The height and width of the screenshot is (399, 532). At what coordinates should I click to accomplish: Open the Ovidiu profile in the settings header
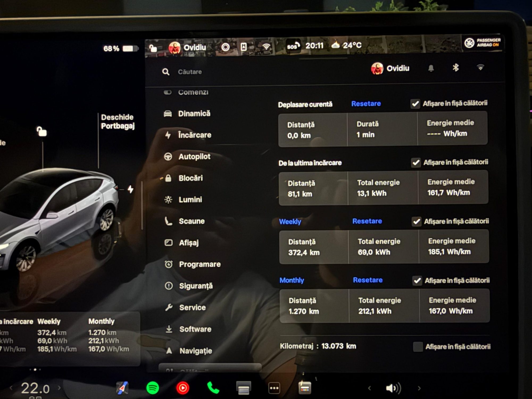point(390,68)
